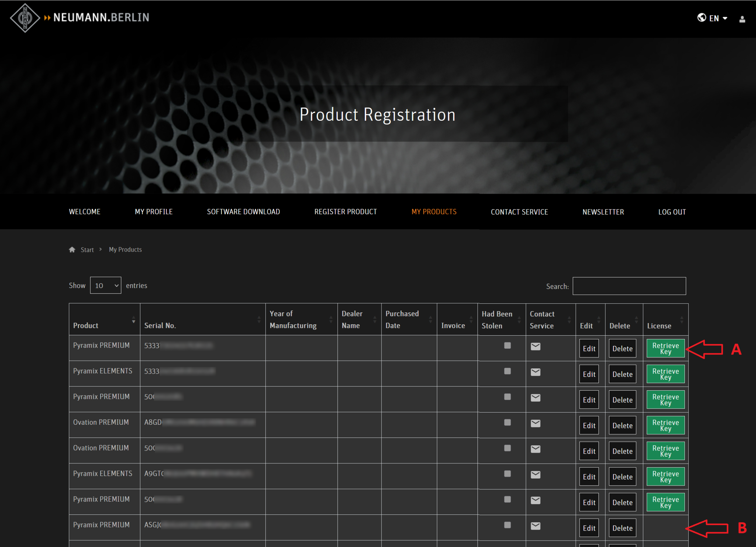Screen dimensions: 756x547
Task: Sort table by Product column arrows
Action: (x=133, y=320)
